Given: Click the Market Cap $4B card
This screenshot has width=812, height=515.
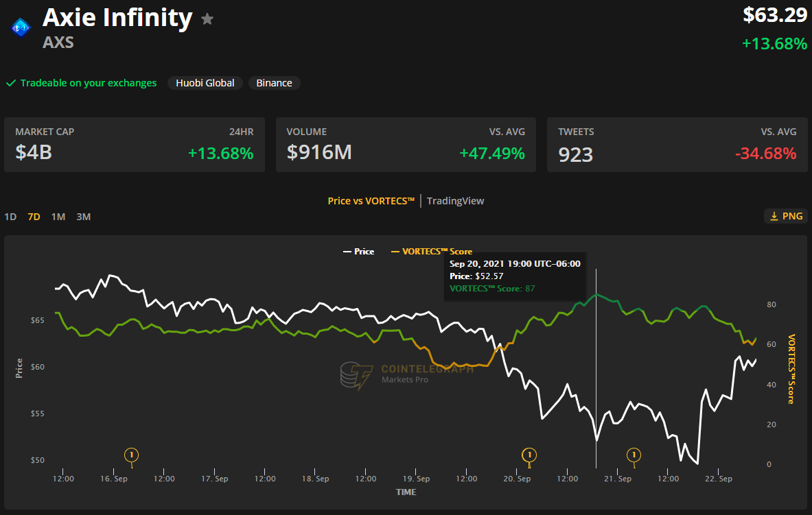Looking at the screenshot, I should [x=135, y=145].
